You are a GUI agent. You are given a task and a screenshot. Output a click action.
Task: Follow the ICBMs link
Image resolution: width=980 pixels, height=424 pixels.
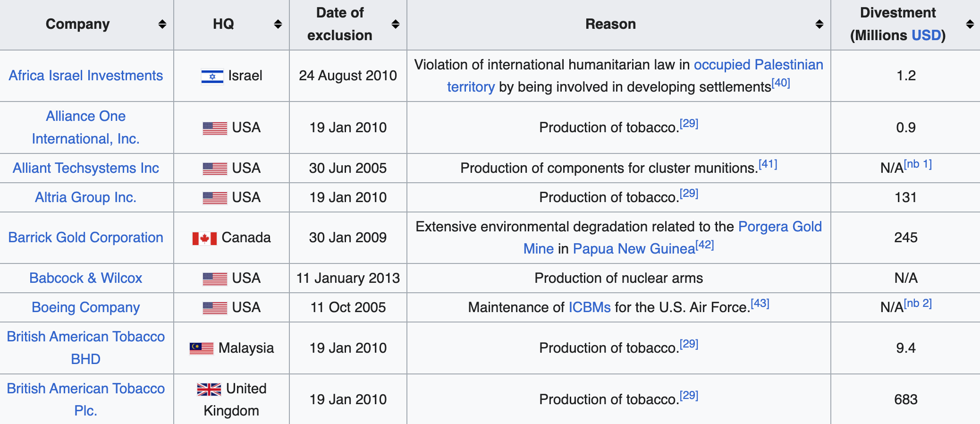point(590,307)
